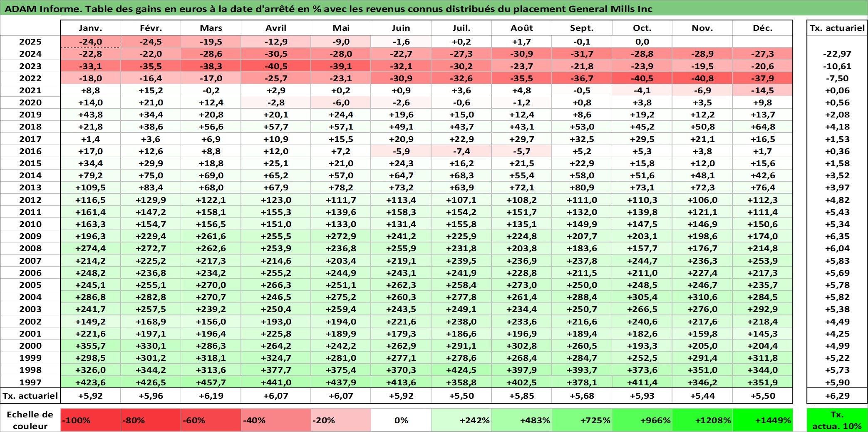Viewport: 868px width, 432px height.
Task: Click the 1997 row label
Action: (30, 382)
